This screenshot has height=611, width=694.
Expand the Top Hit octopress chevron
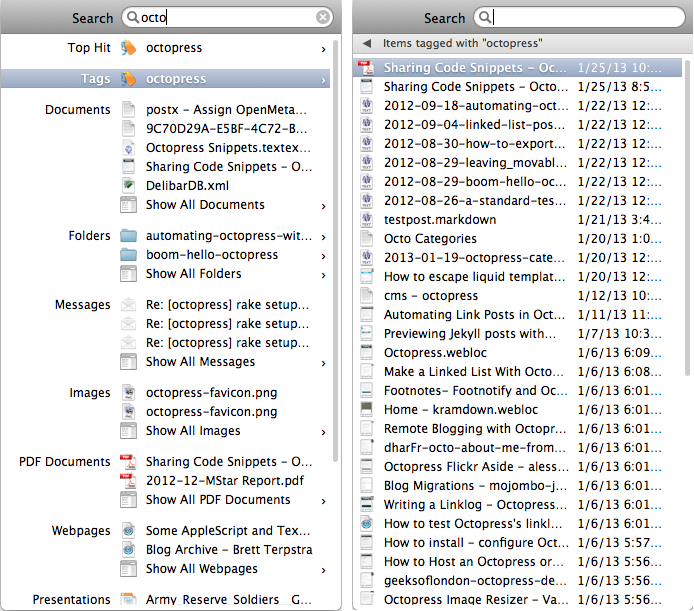click(323, 49)
